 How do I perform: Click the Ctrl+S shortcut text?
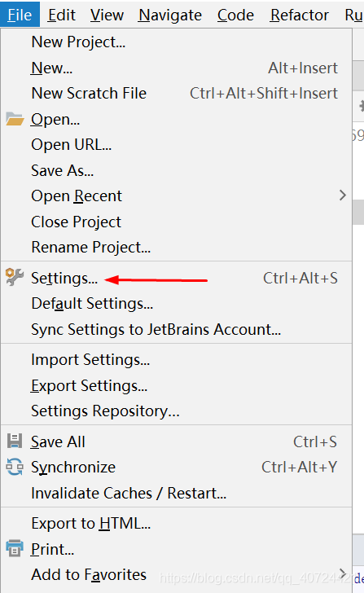click(315, 441)
